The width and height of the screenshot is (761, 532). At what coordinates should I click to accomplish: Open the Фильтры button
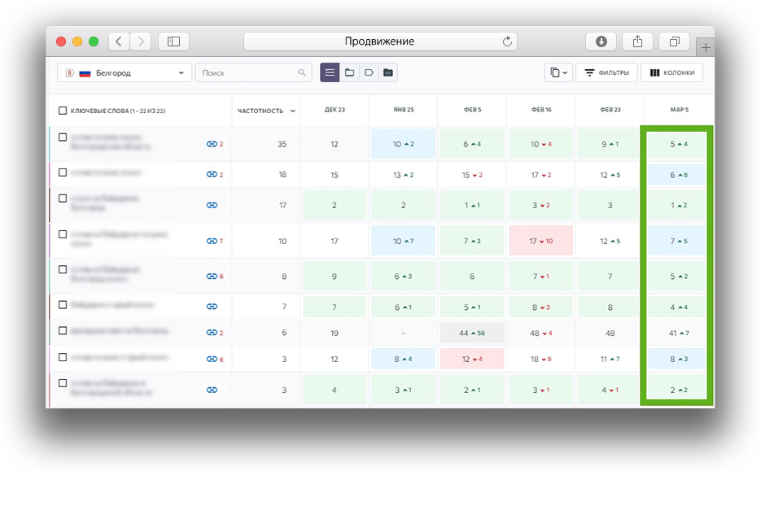click(606, 72)
